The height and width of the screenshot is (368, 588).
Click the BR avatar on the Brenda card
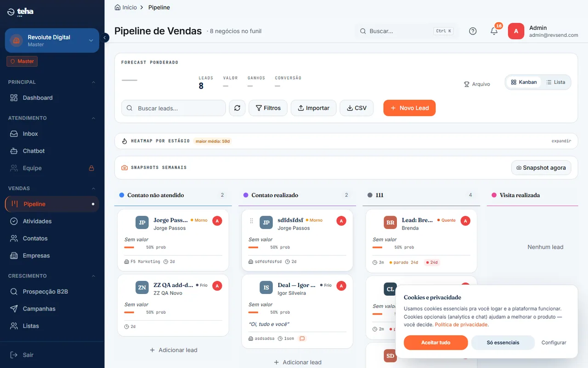click(390, 223)
